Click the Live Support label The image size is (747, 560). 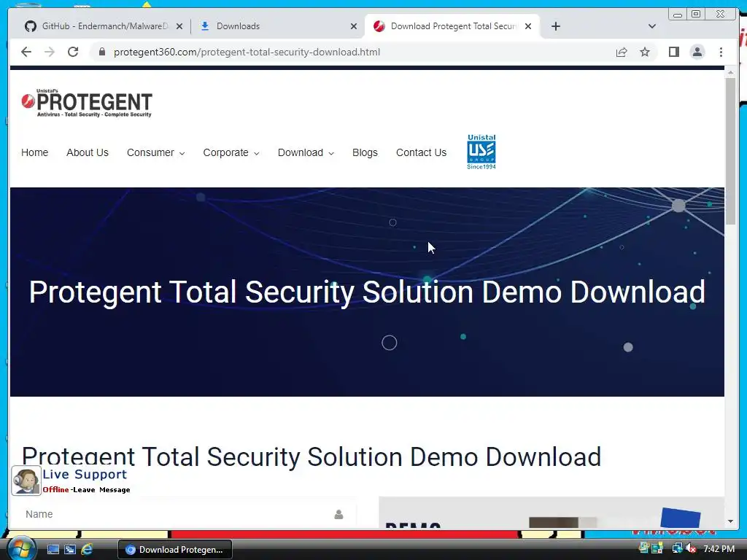[85, 474]
